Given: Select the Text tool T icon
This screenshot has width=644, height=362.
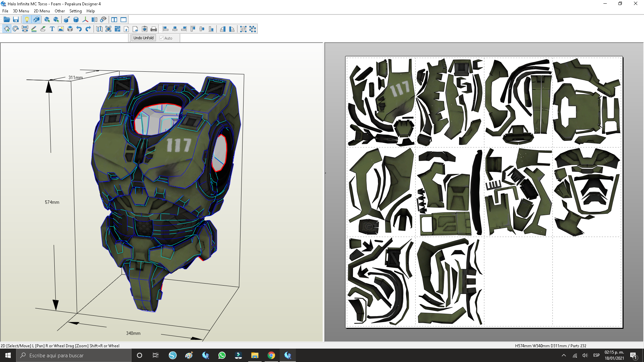Looking at the screenshot, I should click(52, 29).
